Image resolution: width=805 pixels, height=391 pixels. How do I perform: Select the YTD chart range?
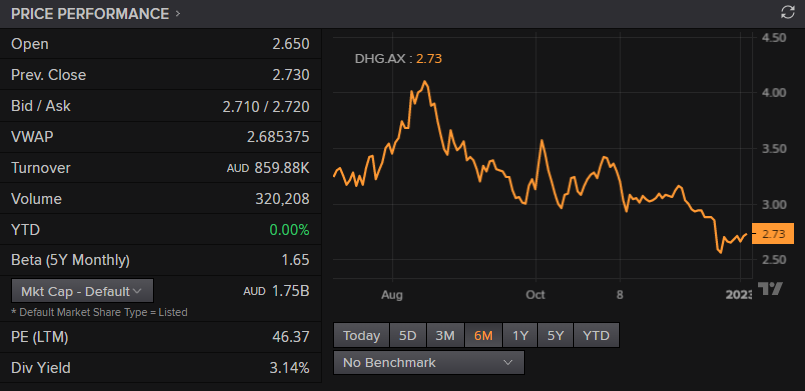tap(596, 336)
